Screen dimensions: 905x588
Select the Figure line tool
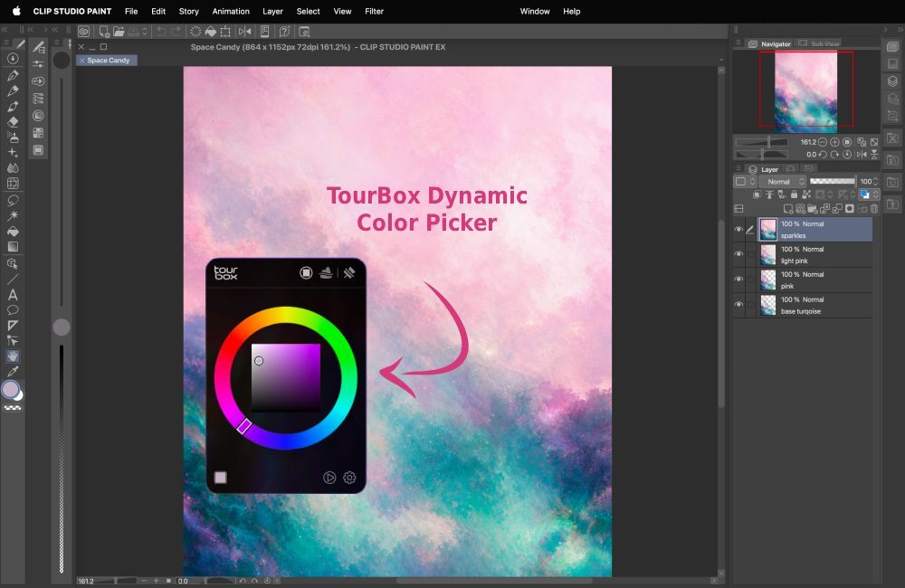(13, 280)
